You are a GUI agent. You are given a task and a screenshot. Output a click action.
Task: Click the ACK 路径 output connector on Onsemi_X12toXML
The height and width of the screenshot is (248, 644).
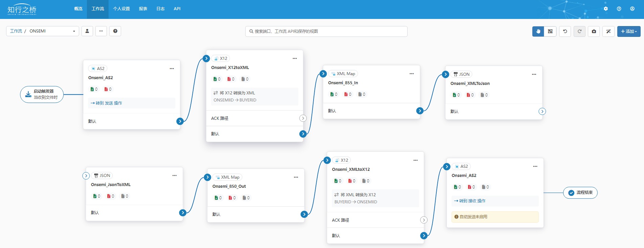(303, 118)
